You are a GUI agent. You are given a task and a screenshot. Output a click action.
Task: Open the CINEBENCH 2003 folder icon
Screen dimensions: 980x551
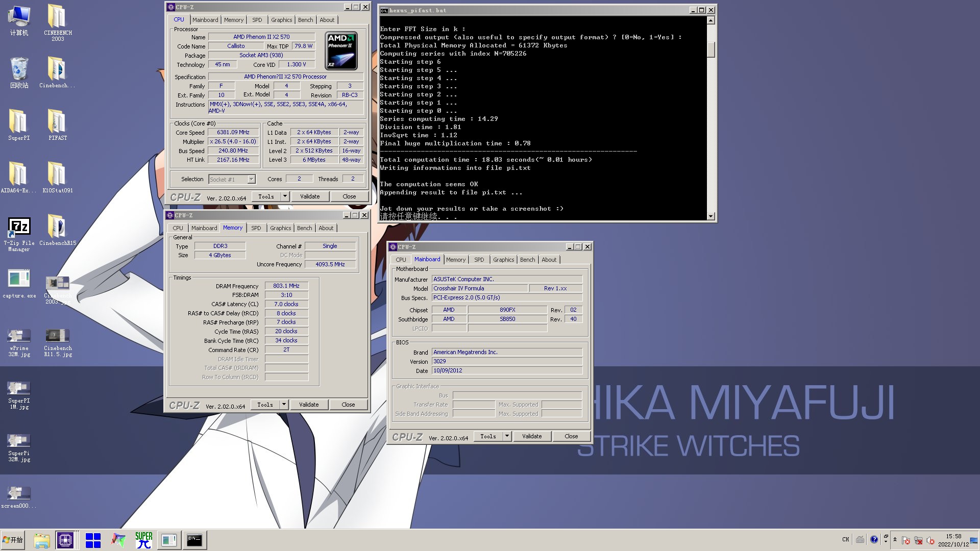tap(58, 22)
